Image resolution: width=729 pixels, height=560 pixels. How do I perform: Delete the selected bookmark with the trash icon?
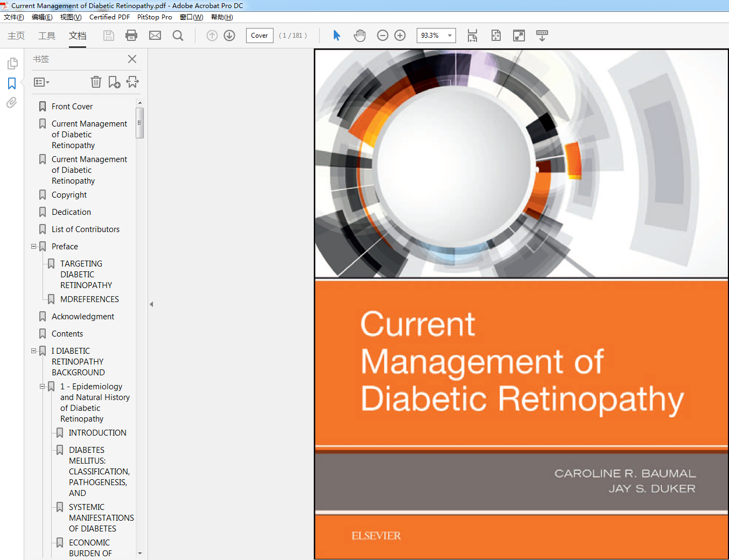pyautogui.click(x=96, y=82)
